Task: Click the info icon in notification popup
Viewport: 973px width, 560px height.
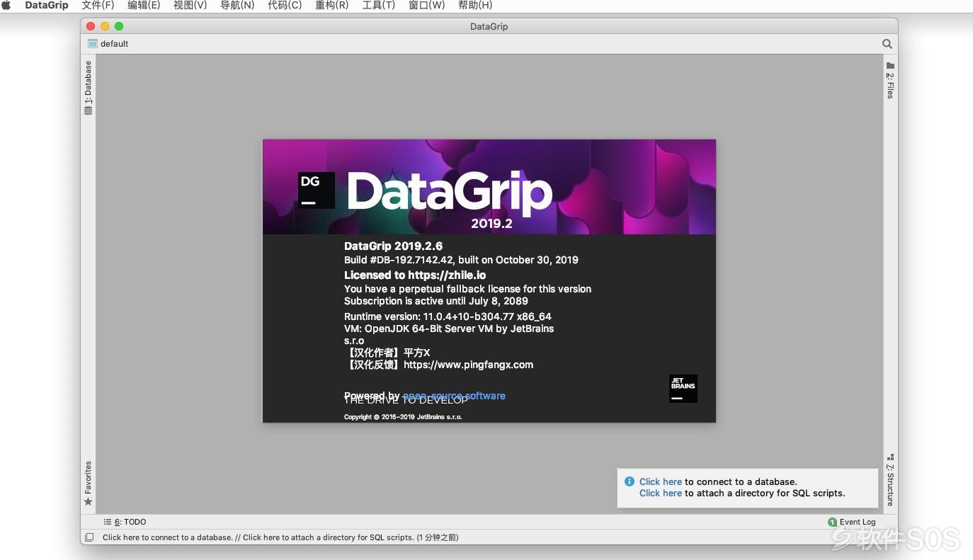Action: [630, 481]
